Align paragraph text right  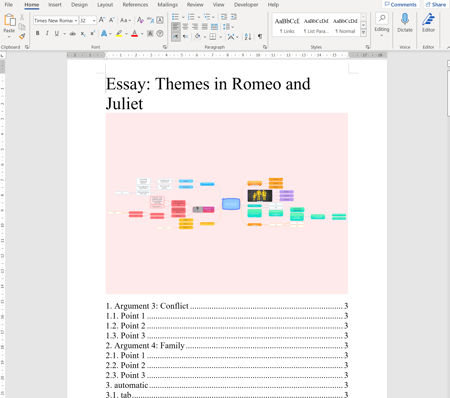[195, 27]
